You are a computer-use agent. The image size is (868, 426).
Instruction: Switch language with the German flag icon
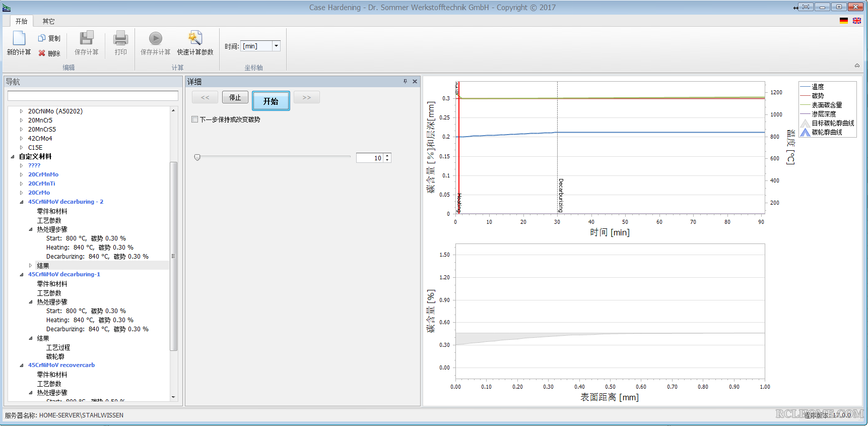(844, 21)
